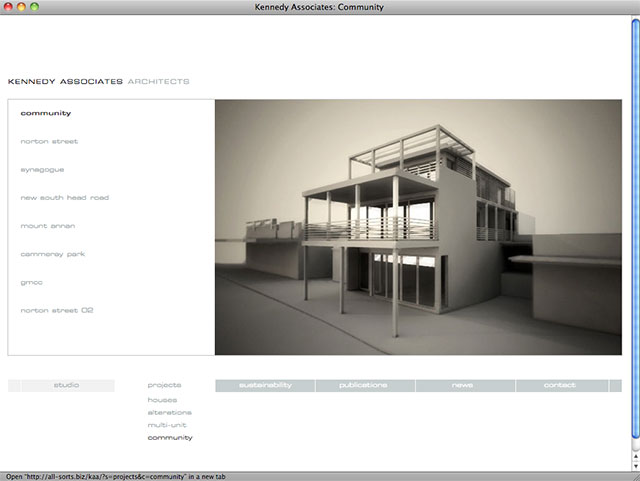Minimize window with yellow button
The image size is (640, 481).
coord(21,7)
